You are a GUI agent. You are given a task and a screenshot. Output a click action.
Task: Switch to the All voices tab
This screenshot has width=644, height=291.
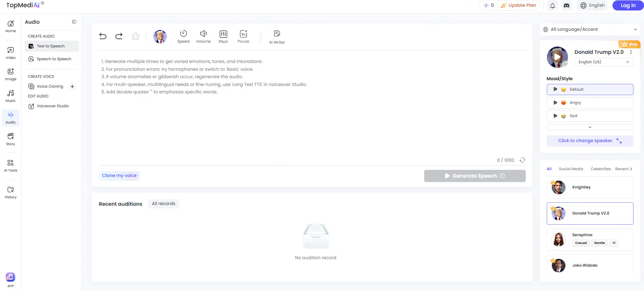(x=549, y=169)
